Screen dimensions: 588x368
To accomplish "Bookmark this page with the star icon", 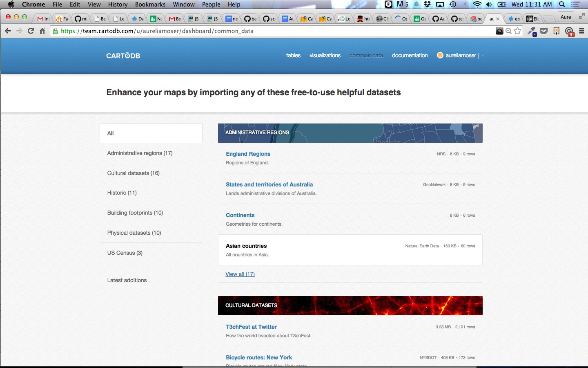I will (518, 31).
